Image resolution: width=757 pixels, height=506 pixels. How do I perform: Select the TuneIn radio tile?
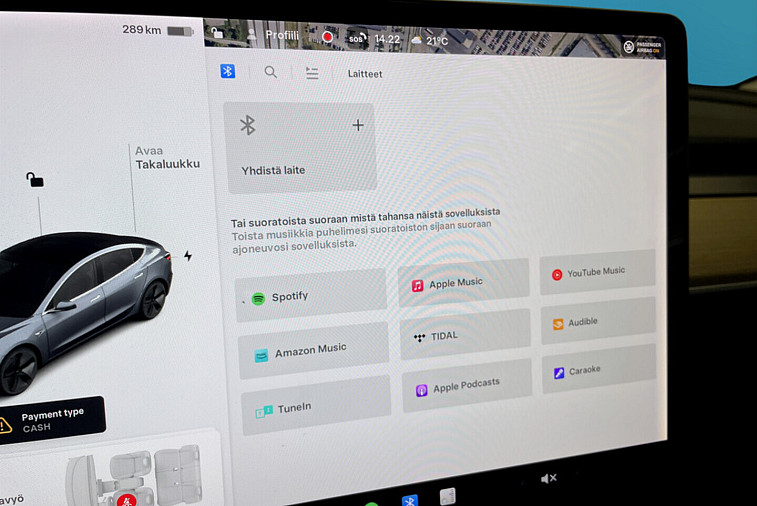click(x=316, y=407)
